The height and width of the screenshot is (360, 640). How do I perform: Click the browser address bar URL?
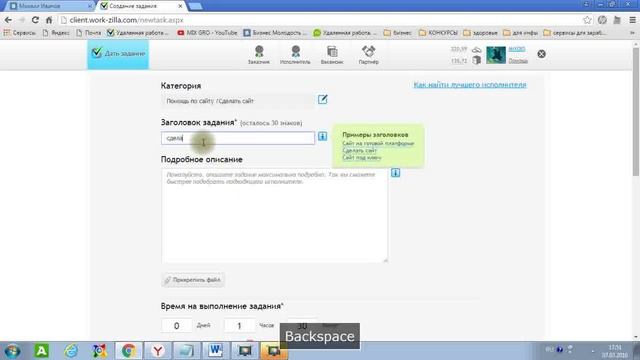click(x=127, y=20)
